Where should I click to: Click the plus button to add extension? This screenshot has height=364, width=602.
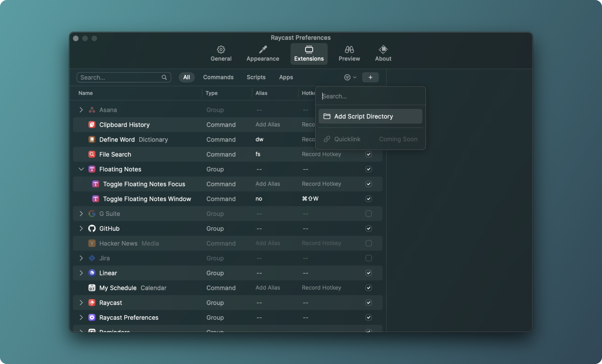(370, 77)
